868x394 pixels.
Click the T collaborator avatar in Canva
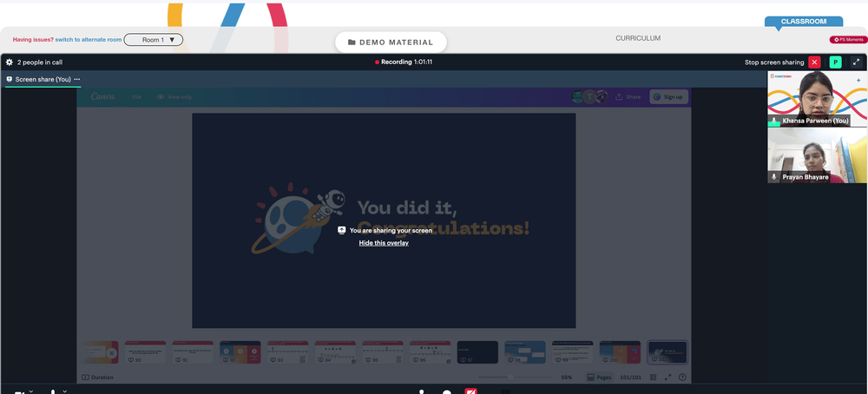coord(589,97)
